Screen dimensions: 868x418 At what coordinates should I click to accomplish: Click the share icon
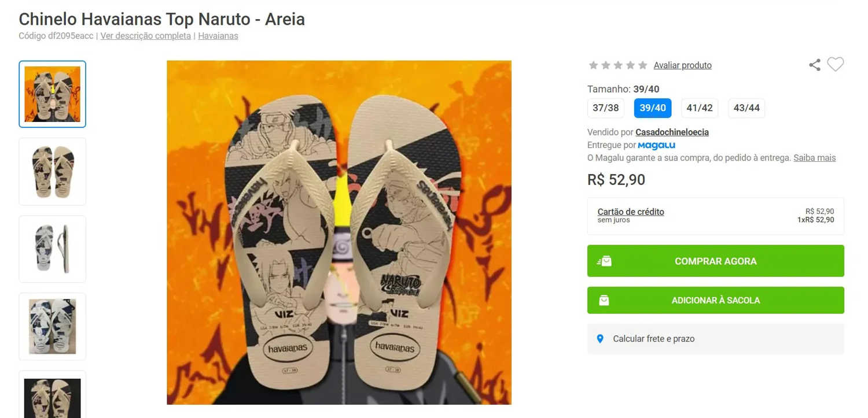click(x=815, y=65)
